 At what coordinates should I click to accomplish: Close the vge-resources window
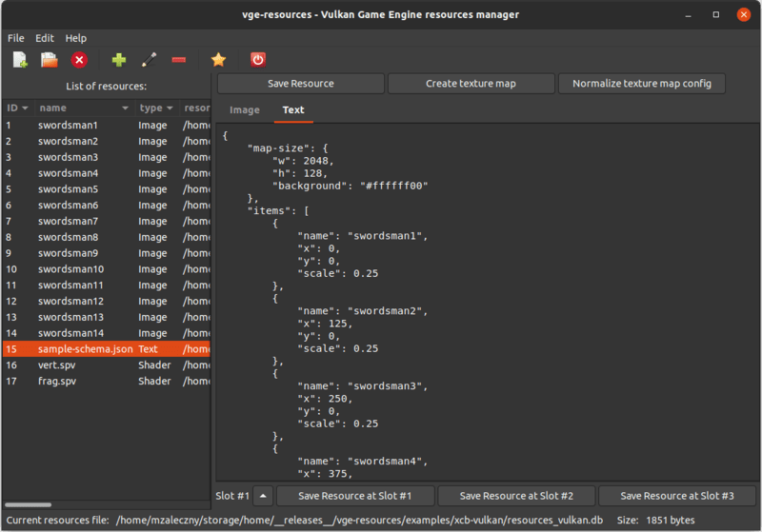[x=744, y=15]
